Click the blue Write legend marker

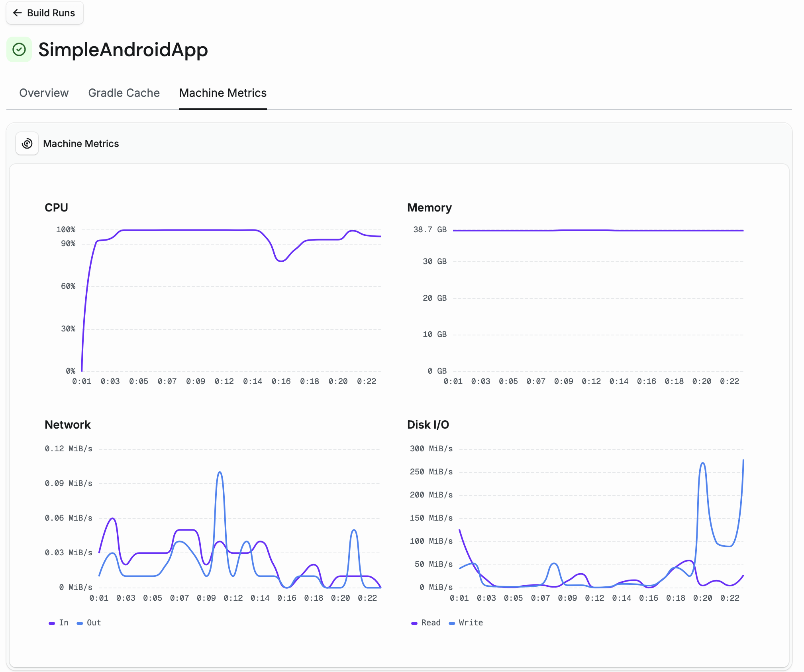click(x=452, y=623)
